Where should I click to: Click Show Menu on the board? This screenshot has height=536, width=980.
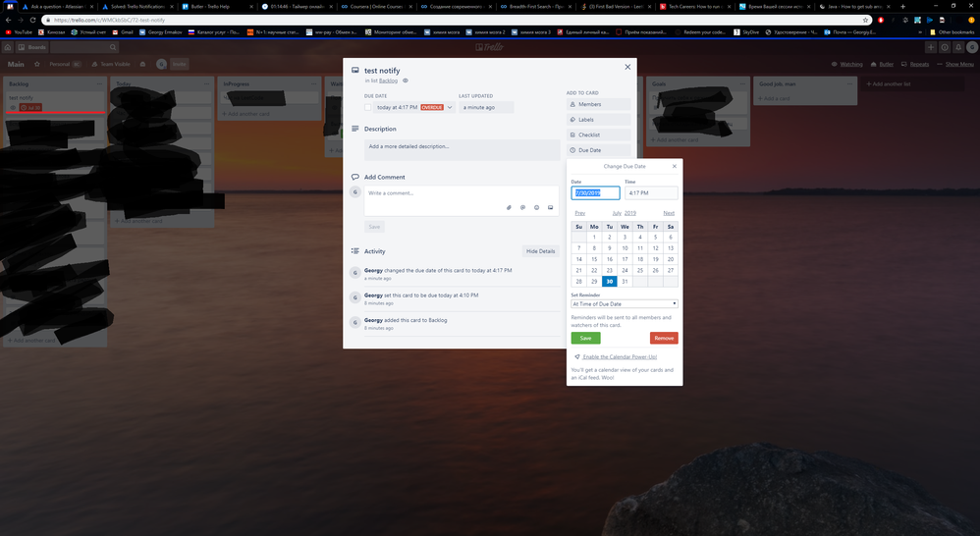(x=955, y=64)
